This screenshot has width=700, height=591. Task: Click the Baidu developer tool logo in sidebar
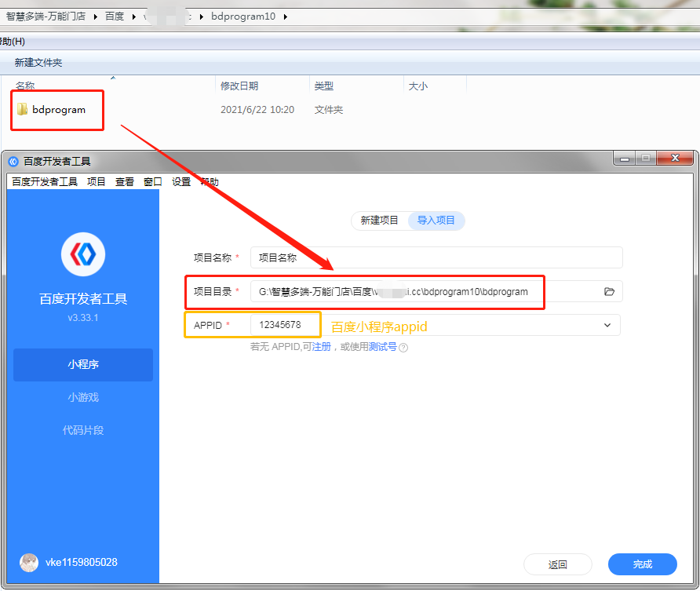(83, 254)
